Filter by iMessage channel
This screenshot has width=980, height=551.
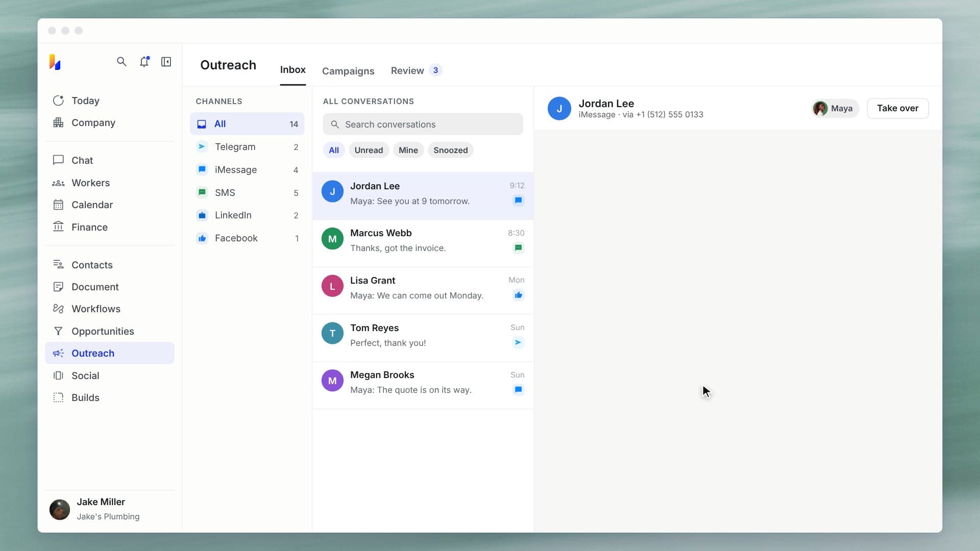(x=247, y=170)
